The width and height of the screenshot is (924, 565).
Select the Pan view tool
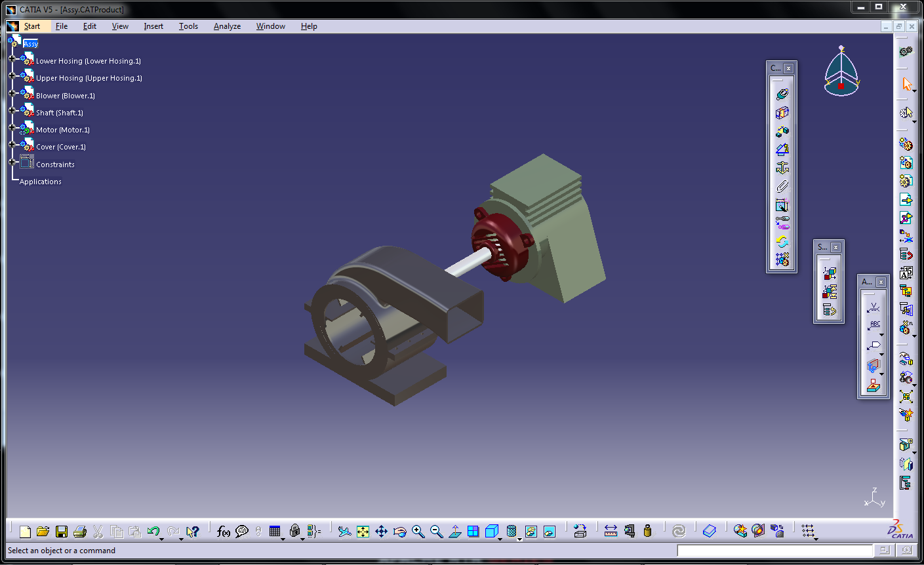(x=381, y=532)
